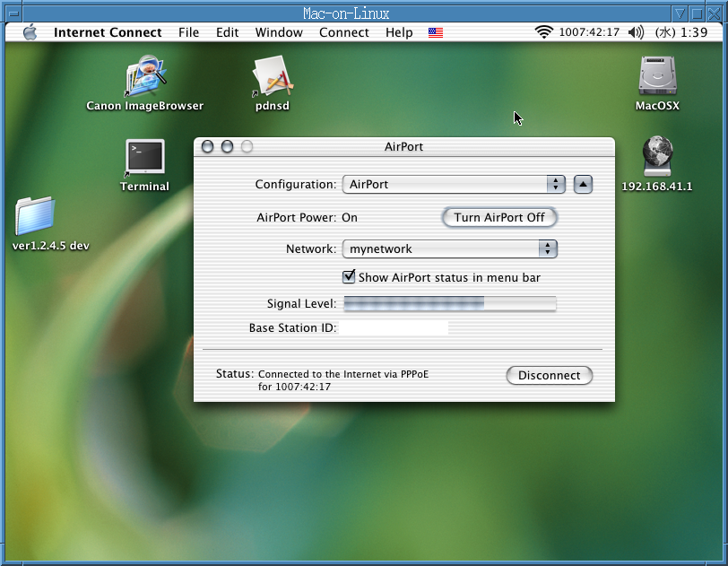Collapse details with the triangle button
728x566 pixels.
click(x=583, y=185)
